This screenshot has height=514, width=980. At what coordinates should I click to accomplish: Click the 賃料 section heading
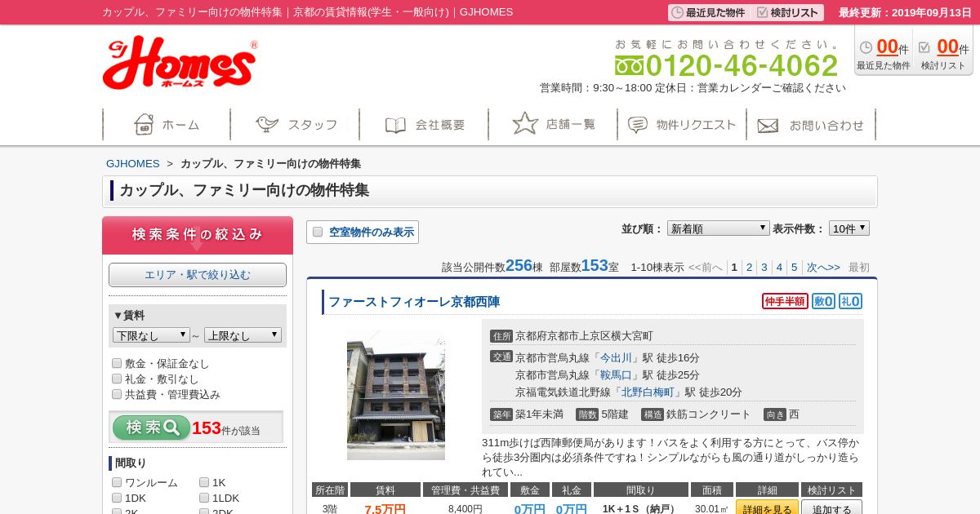click(x=129, y=315)
